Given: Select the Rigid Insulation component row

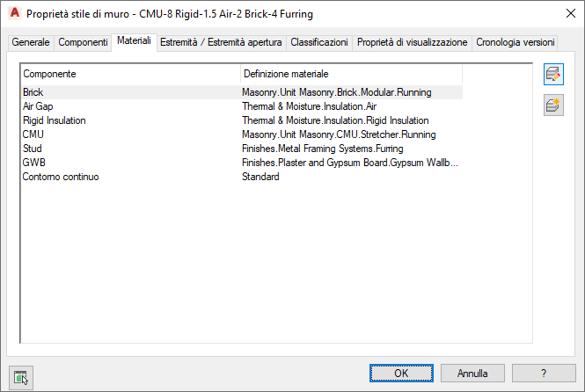Looking at the screenshot, I should [54, 120].
